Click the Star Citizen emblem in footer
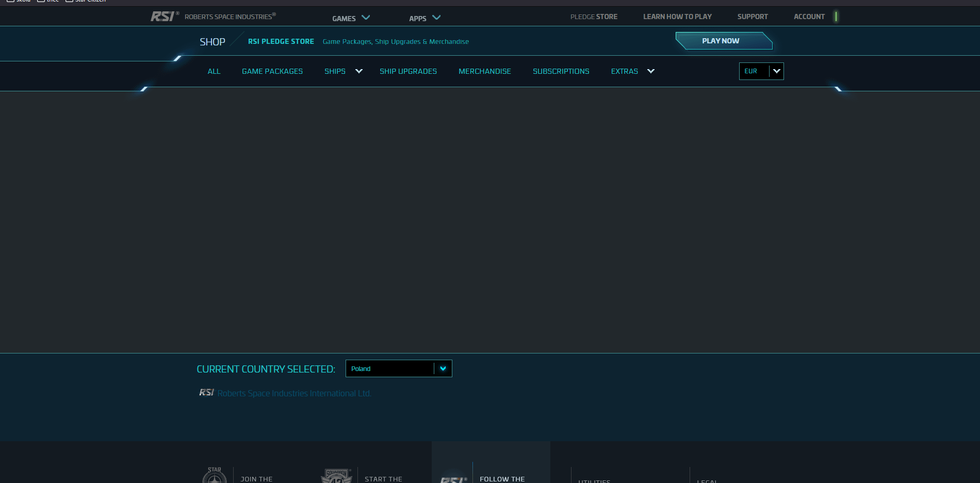The height and width of the screenshot is (483, 980). pyautogui.click(x=215, y=476)
